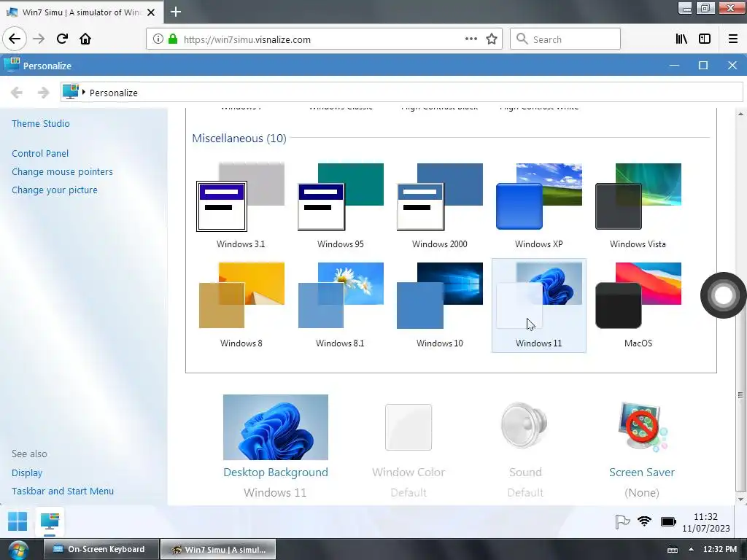
Task: Open Taskbar and Start Menu link
Action: [63, 491]
